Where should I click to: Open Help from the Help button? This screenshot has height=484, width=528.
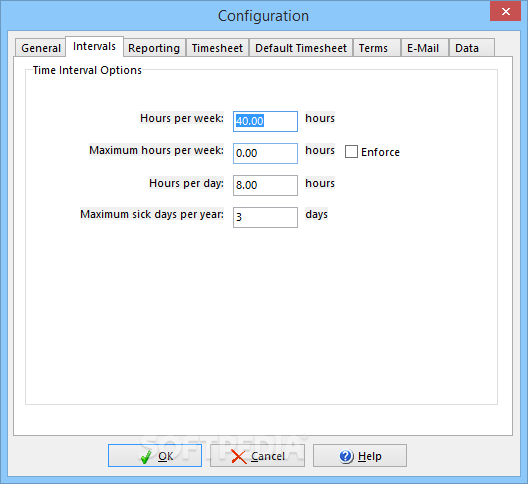360,455
